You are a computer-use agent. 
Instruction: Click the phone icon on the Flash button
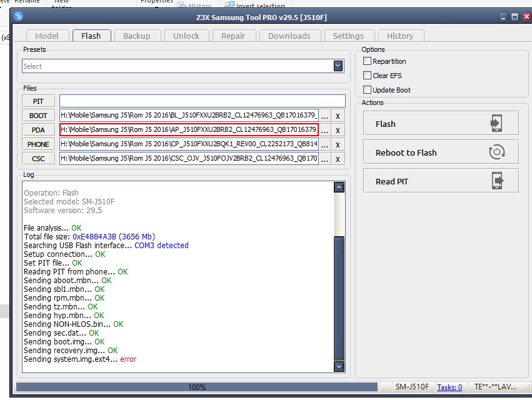pyautogui.click(x=496, y=124)
